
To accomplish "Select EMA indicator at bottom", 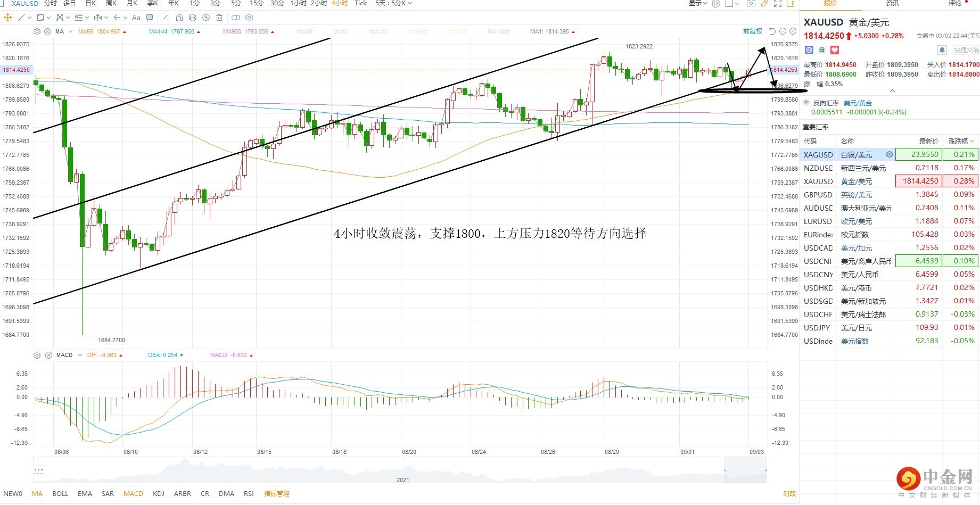I will coord(85,493).
